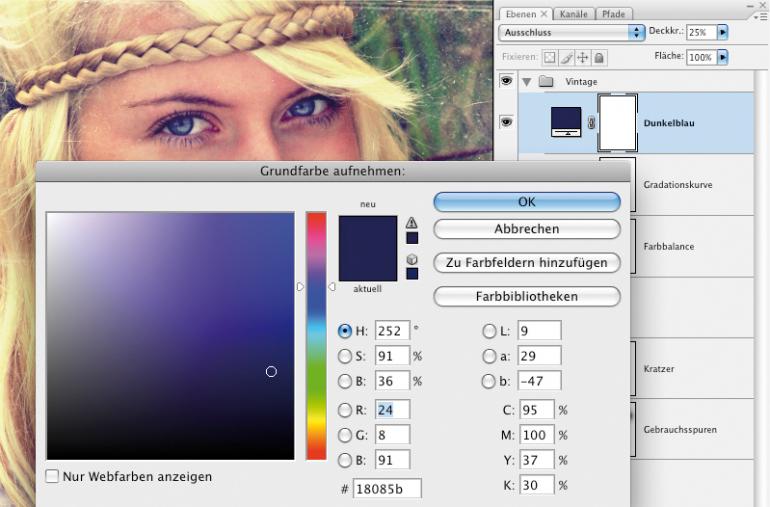This screenshot has height=507, width=770.
Task: Select the L lightness radio button
Action: pyautogui.click(x=489, y=331)
